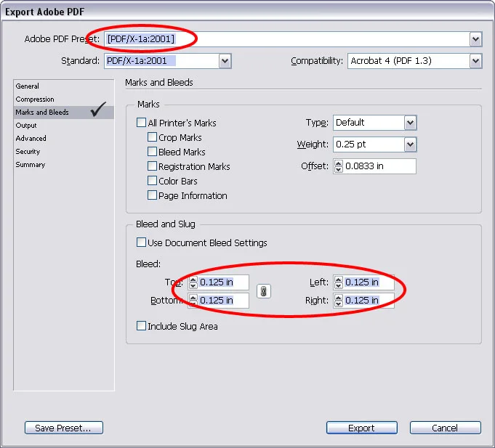Click the Adobe PDF Preset text field
Image resolution: width=495 pixels, height=448 pixels.
286,39
